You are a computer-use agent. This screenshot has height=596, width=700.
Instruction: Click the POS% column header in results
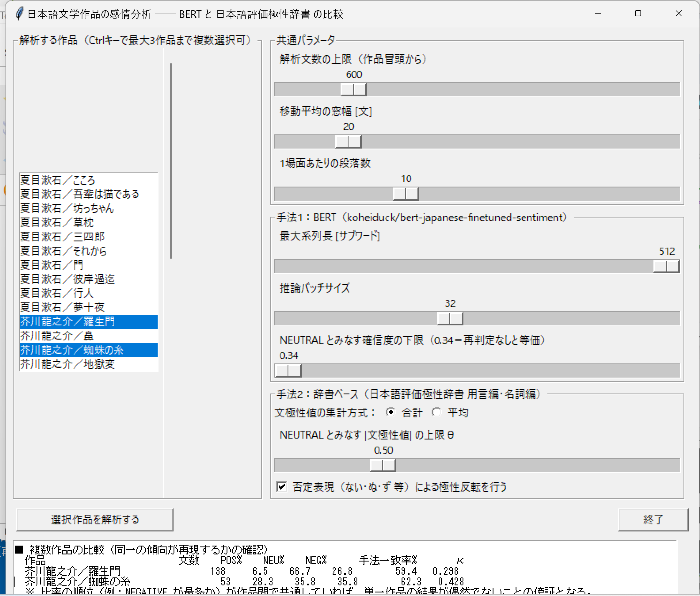[x=231, y=561]
